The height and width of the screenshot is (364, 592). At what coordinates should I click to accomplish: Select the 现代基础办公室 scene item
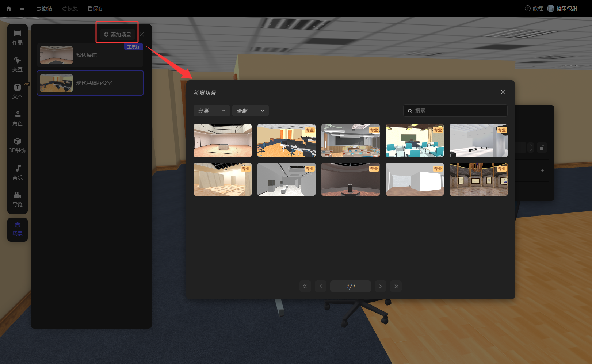click(90, 83)
